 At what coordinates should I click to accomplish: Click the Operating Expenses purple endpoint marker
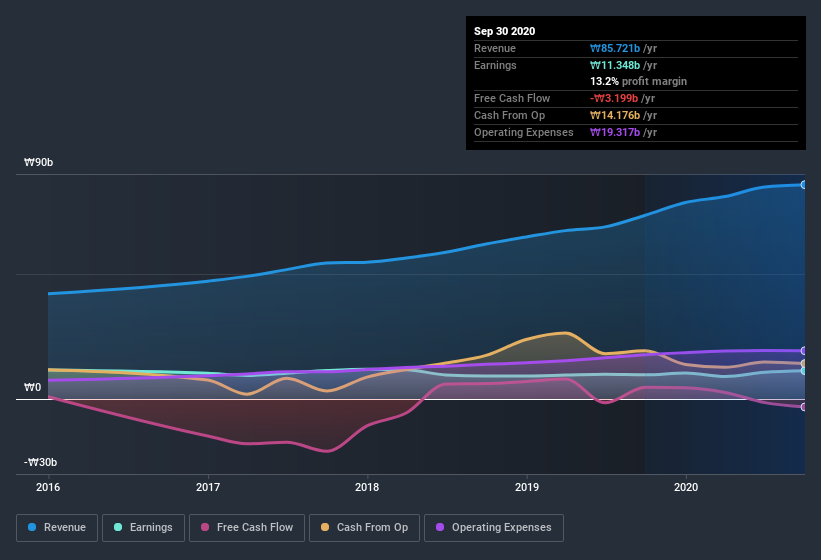pos(803,351)
